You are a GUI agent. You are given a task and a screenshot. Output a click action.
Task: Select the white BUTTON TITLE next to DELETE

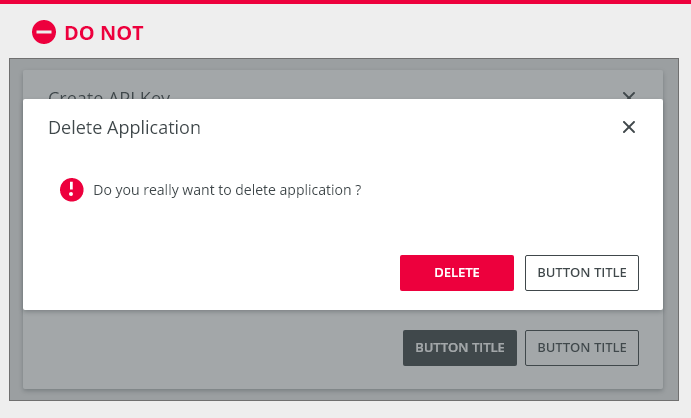click(x=582, y=273)
